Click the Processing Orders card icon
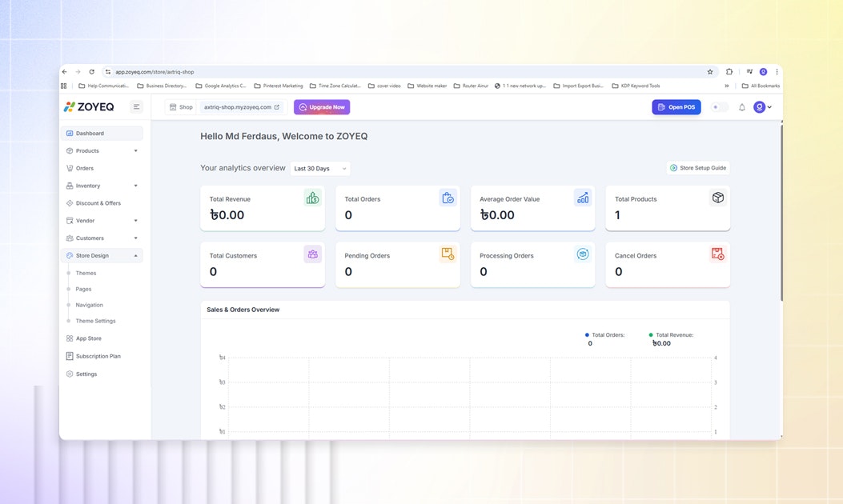The height and width of the screenshot is (504, 843). click(583, 254)
